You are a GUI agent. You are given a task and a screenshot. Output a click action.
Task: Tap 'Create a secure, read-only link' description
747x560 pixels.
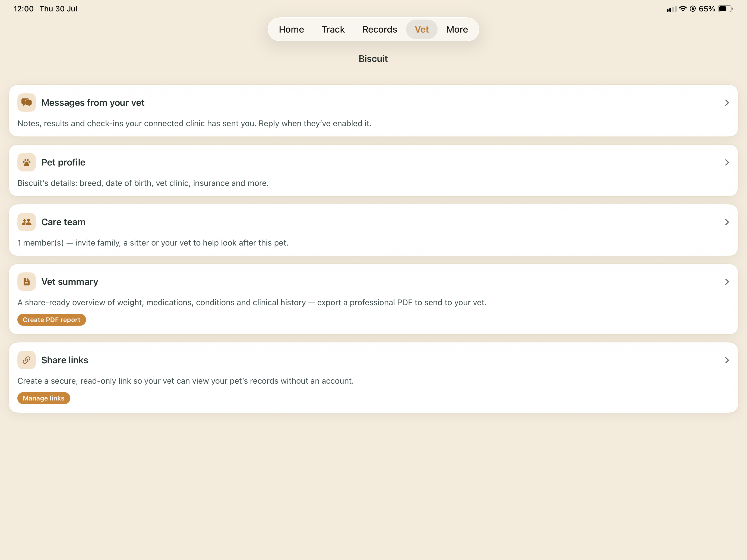coord(185,381)
